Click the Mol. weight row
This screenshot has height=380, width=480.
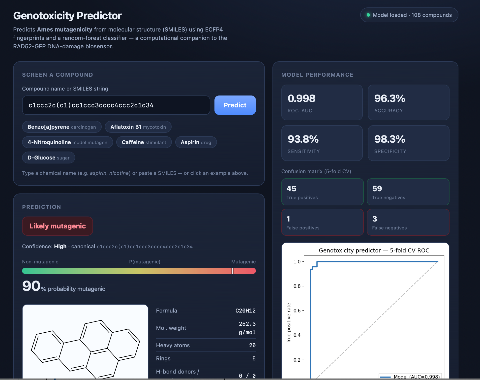click(x=206, y=328)
